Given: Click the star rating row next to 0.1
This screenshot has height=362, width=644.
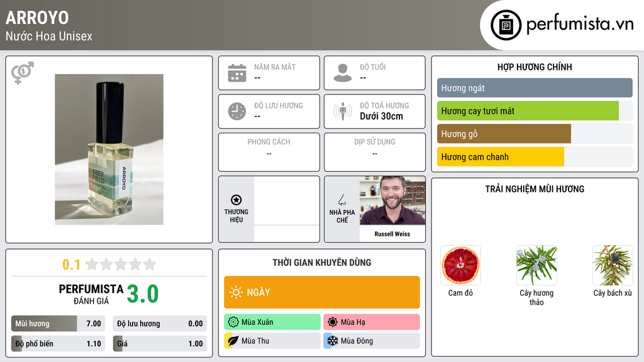Looking at the screenshot, I should [121, 264].
